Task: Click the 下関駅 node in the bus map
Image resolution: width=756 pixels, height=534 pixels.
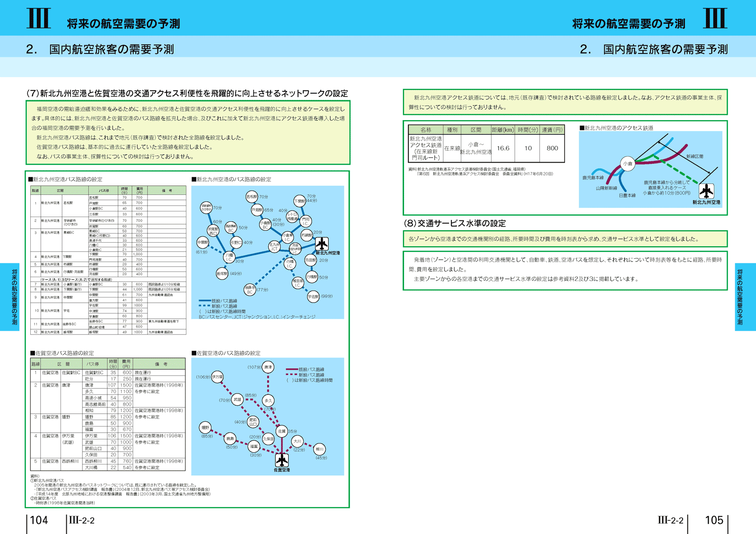Action: point(300,201)
